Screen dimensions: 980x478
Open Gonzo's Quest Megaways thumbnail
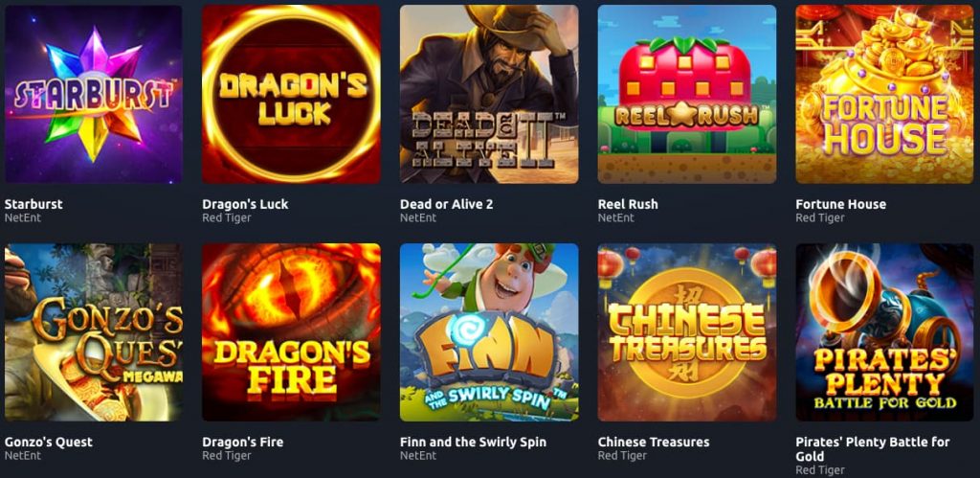pos(93,332)
